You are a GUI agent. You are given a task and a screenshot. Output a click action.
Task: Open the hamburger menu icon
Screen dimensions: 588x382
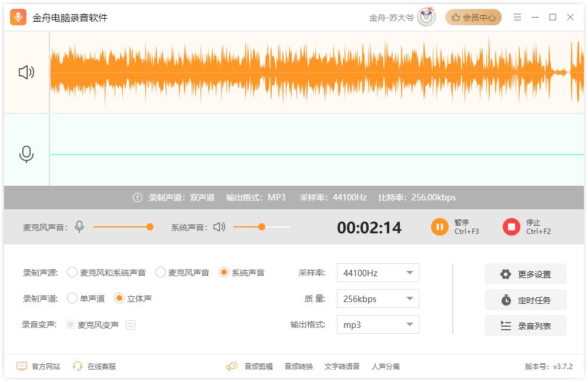pos(517,18)
